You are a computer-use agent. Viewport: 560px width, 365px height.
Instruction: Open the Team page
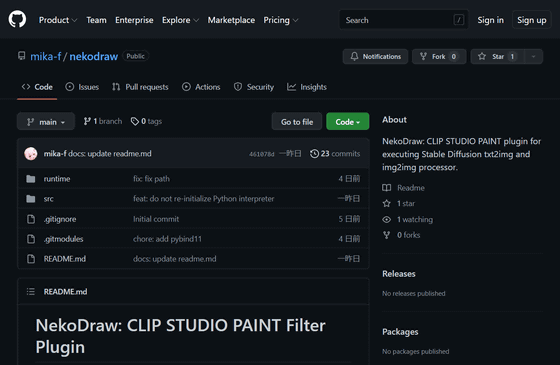click(x=96, y=20)
